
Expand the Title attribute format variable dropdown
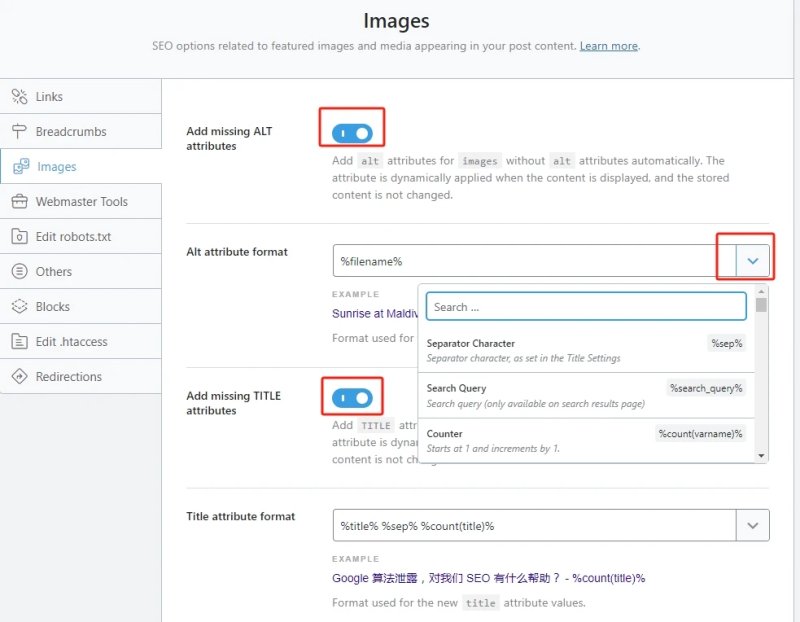753,525
